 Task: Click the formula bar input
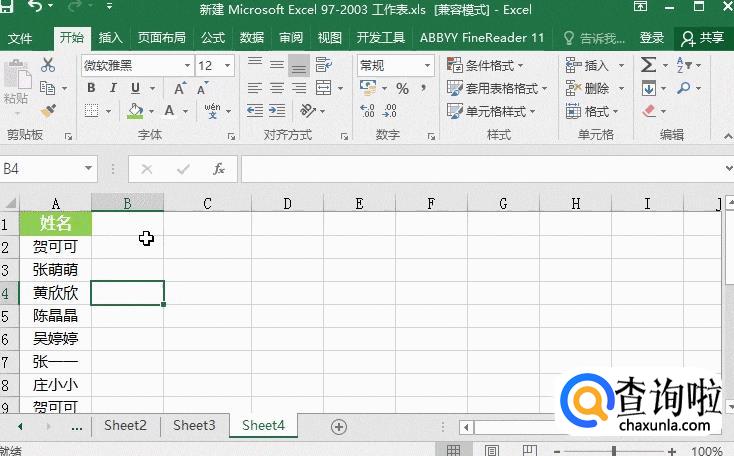482,169
